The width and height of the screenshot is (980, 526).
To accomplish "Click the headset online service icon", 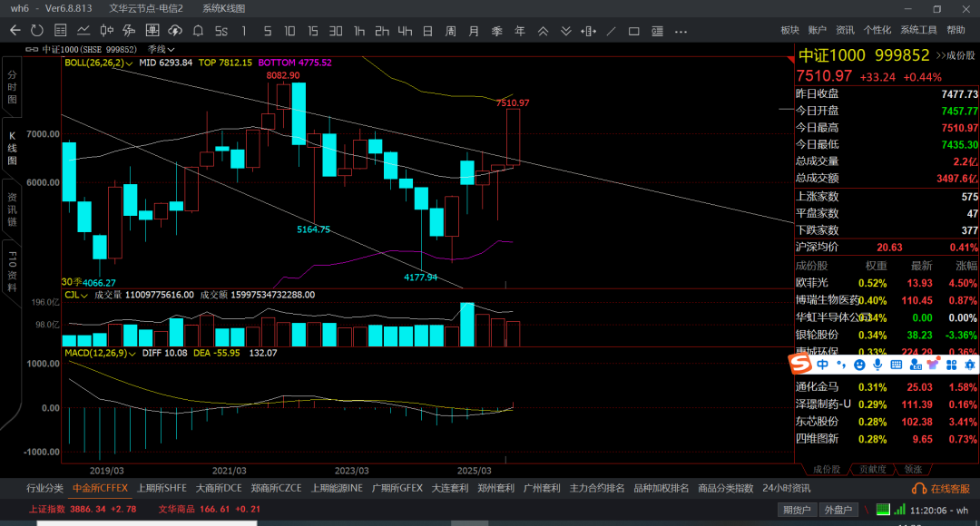I will click(919, 489).
